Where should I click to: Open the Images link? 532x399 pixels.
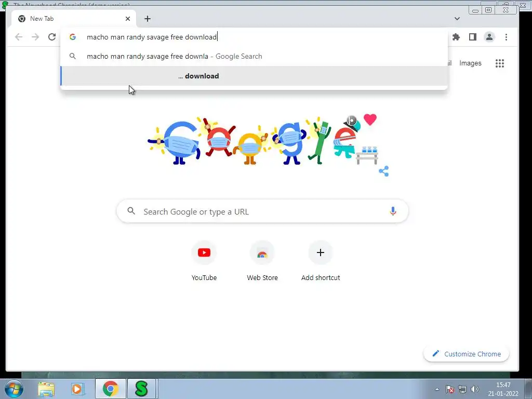(470, 63)
